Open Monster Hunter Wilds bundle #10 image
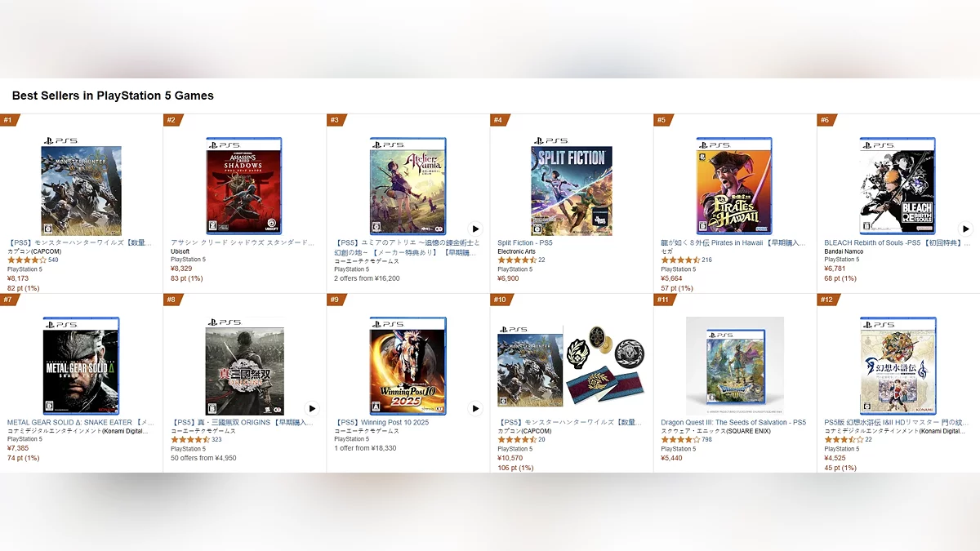This screenshot has height=551, width=980. coord(571,366)
